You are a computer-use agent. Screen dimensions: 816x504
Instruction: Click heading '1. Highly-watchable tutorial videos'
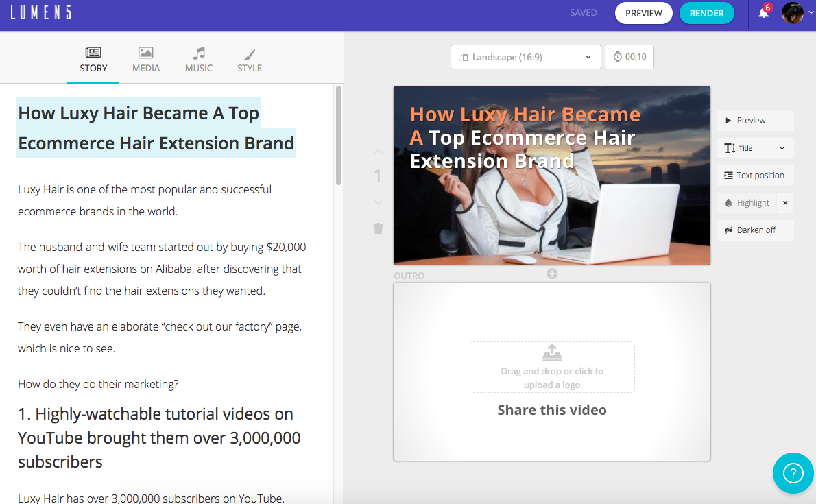[159, 438]
